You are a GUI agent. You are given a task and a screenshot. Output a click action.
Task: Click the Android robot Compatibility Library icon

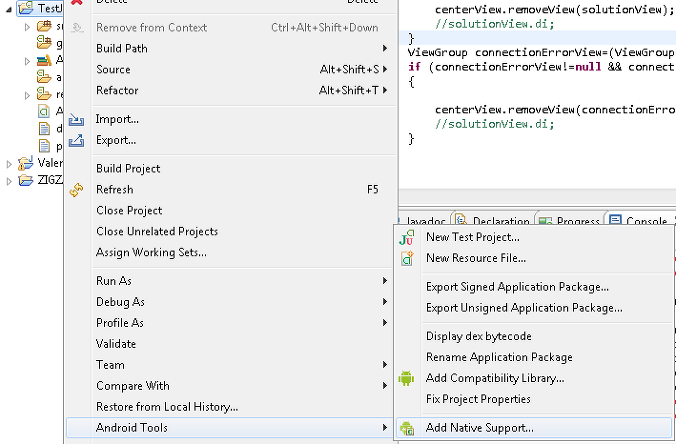[406, 378]
